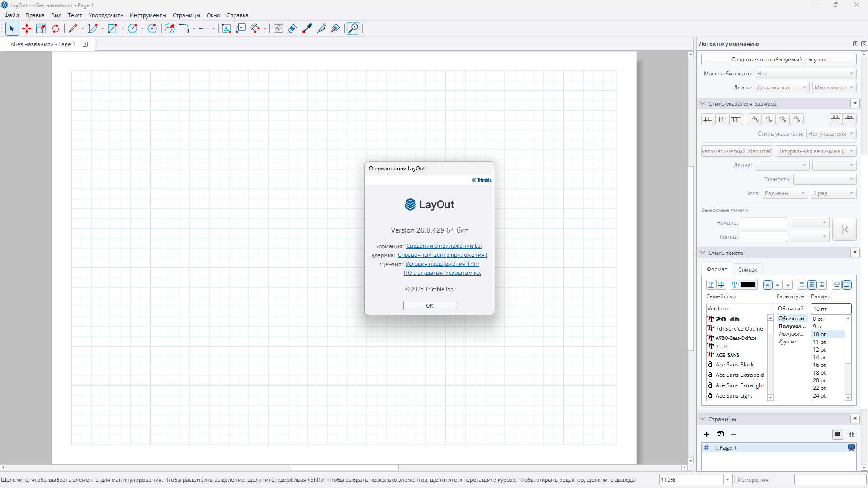
Task: Switch to the Список tab
Action: tap(747, 270)
